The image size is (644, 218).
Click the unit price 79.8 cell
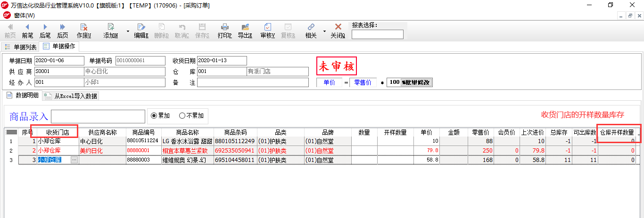[427, 151]
